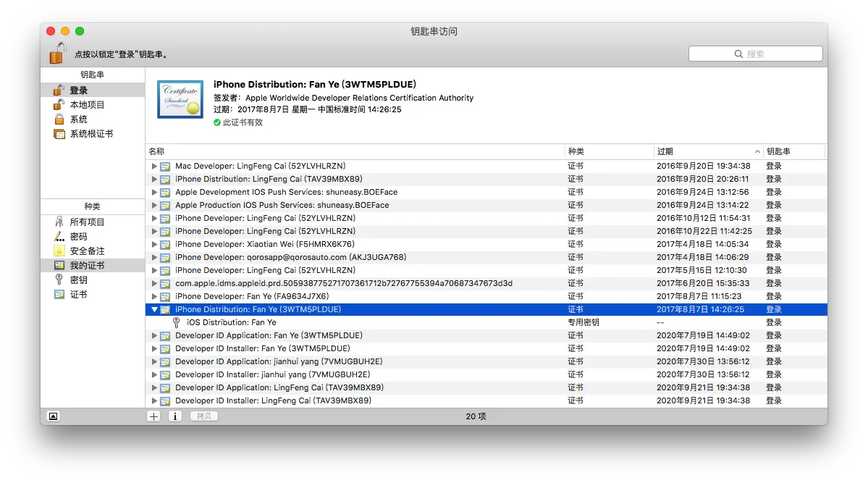Screen dimensions: 868x483
Task: Click certificate icon of Developer ID Installer: jianhui yang
Action: pyautogui.click(x=165, y=375)
